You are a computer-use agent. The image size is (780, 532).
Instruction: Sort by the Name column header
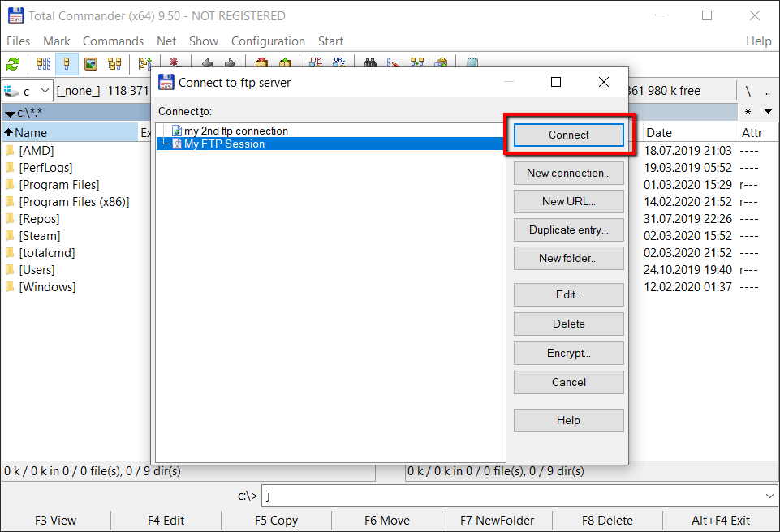click(70, 133)
